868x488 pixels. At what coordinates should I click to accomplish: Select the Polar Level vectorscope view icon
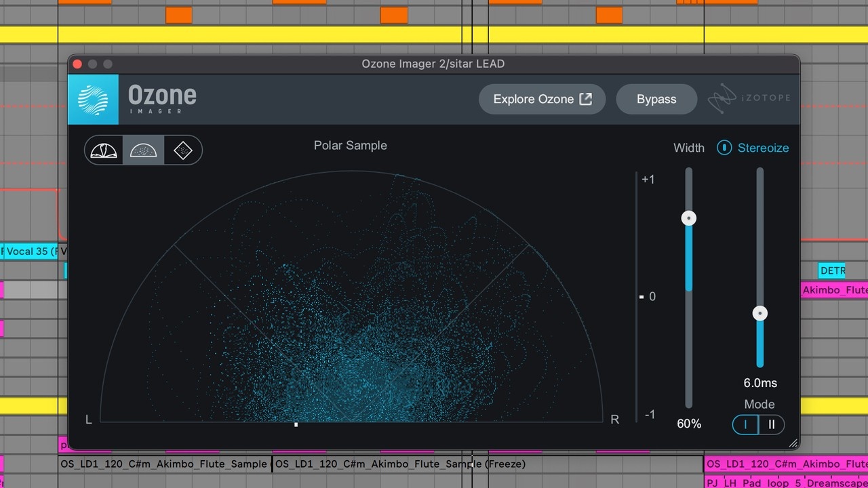pos(104,150)
